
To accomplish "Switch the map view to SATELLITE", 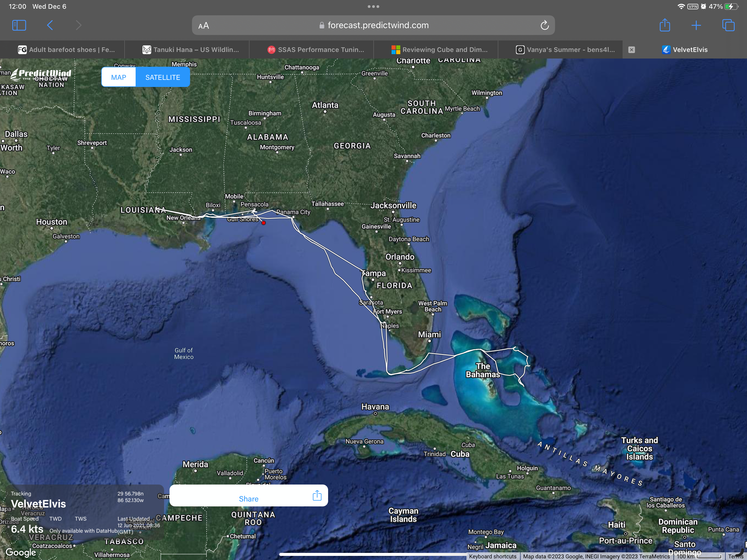I will pos(162,77).
